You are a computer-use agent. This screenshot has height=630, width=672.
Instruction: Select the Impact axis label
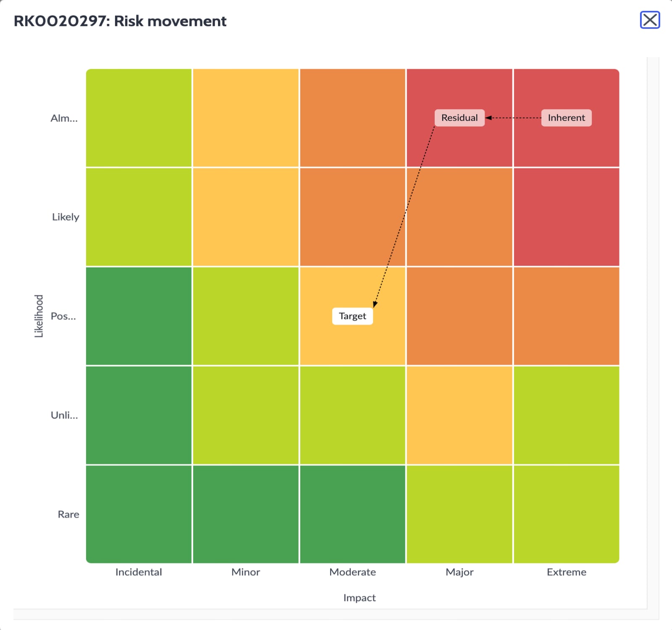point(359,597)
